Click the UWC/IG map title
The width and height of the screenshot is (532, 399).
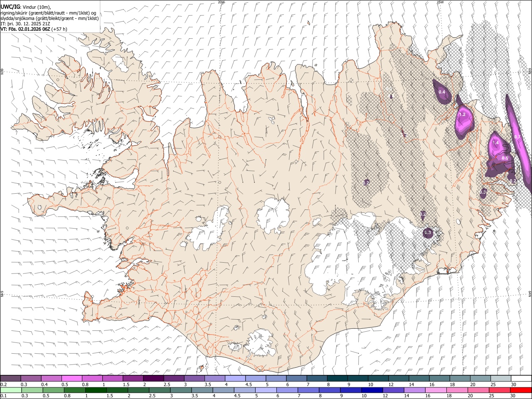(x=10, y=7)
